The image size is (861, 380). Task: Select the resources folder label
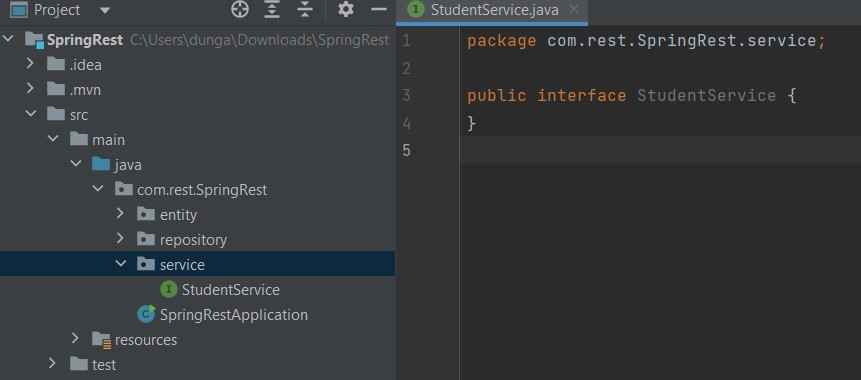point(146,340)
